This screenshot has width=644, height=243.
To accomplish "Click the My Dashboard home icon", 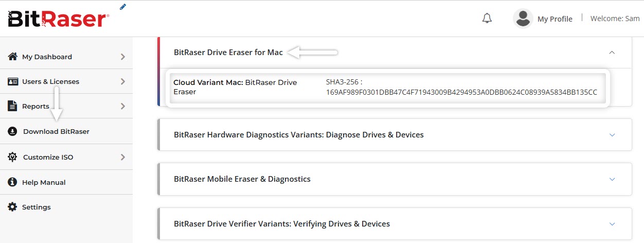I will coord(13,57).
